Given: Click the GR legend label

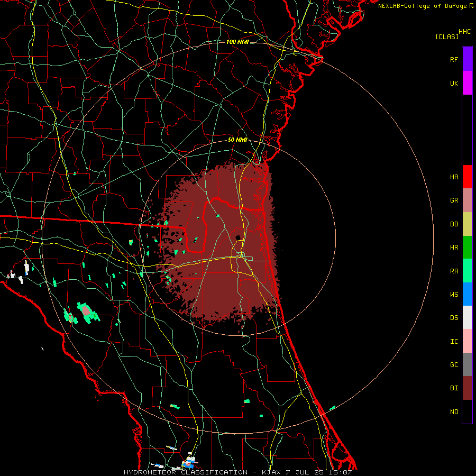Looking at the screenshot, I should 454,200.
